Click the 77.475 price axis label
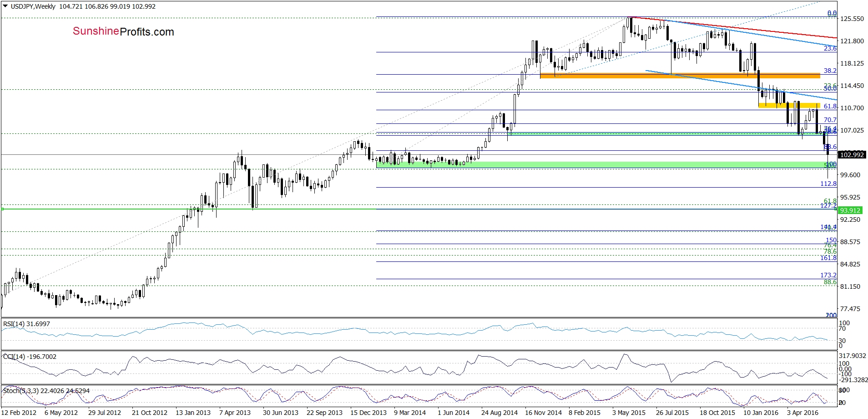868x419 pixels. tap(850, 309)
